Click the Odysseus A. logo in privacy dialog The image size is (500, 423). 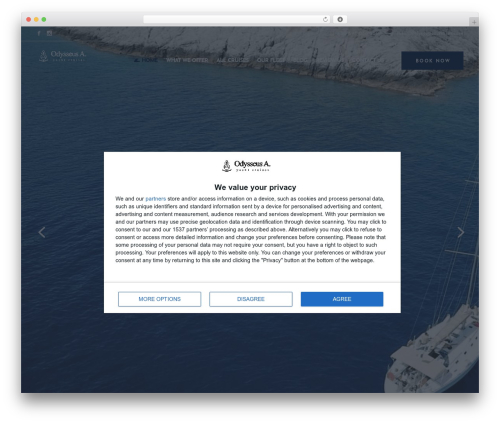coord(246,166)
